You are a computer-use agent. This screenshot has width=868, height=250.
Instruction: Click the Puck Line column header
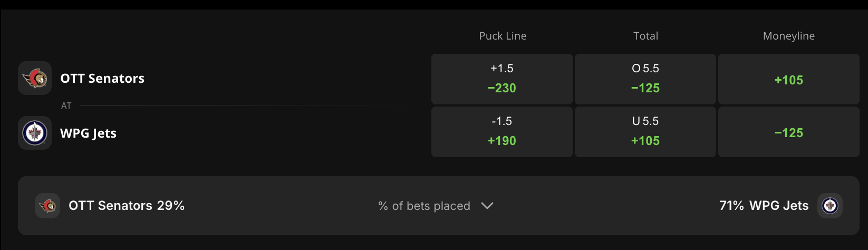(503, 36)
